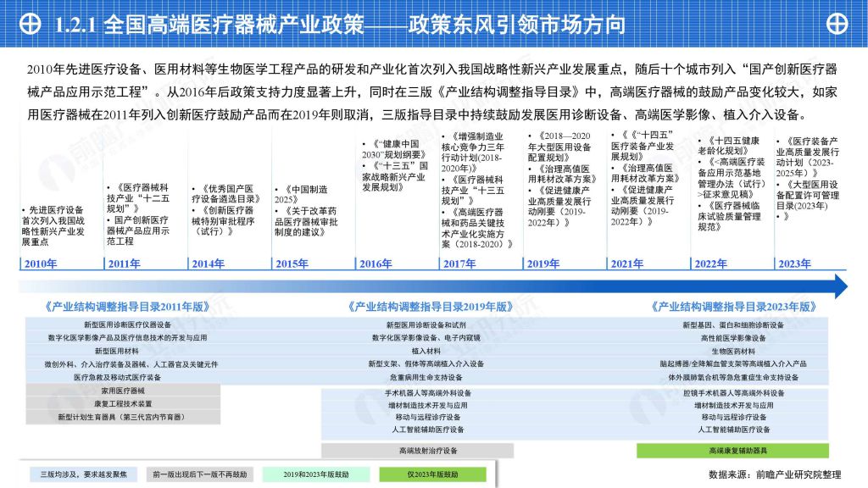868x488 pixels.
Task: Pick the 2015年 timeline marker
Action: (x=292, y=264)
